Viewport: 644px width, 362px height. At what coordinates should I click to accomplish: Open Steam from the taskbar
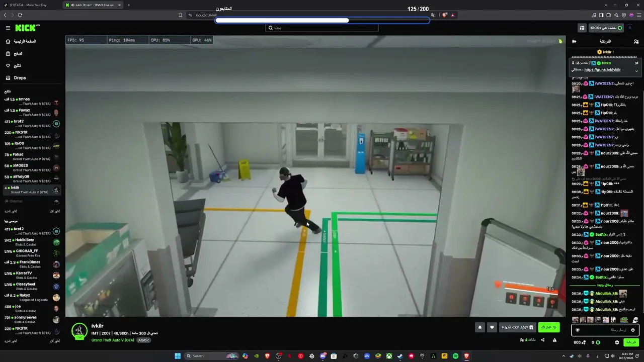point(400,356)
